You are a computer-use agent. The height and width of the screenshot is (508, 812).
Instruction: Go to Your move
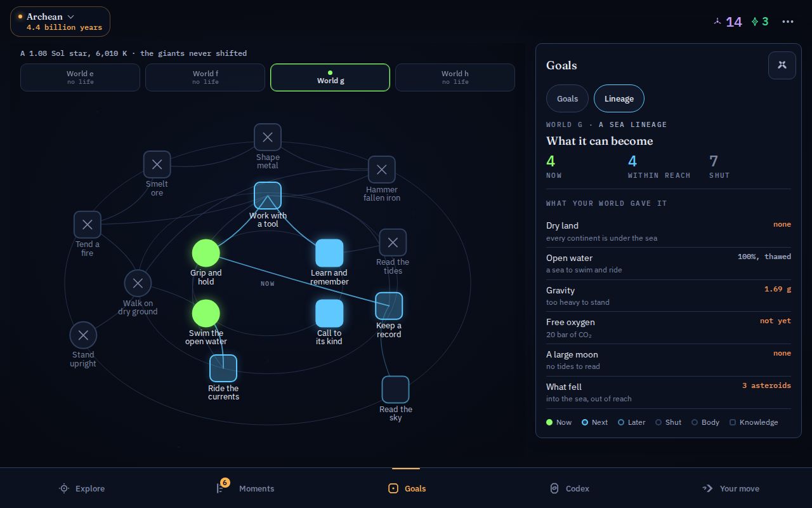pyautogui.click(x=731, y=488)
